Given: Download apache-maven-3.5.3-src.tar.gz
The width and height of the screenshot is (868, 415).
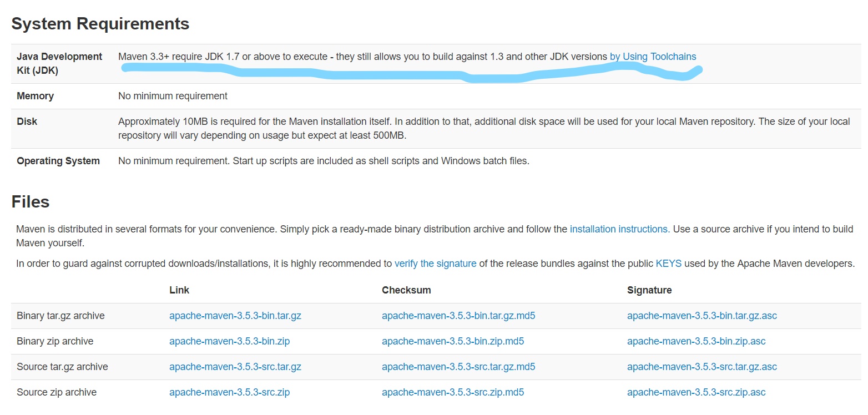Looking at the screenshot, I should (x=235, y=367).
